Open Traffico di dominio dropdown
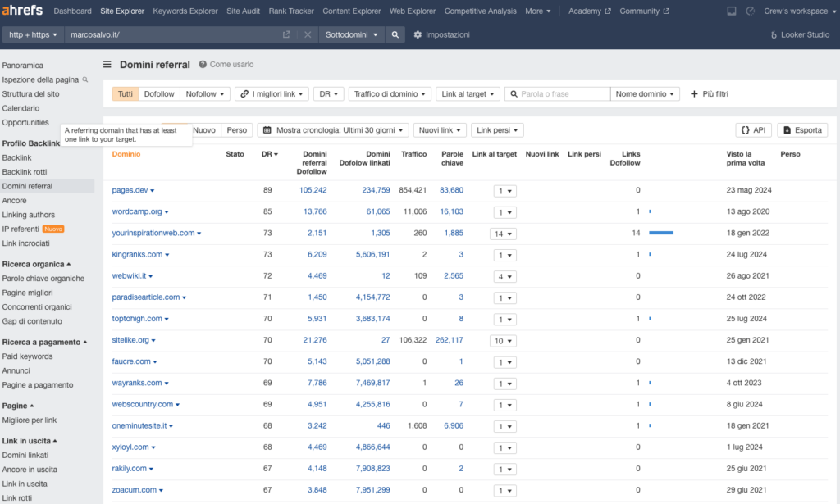This screenshot has width=840, height=504. pos(390,94)
